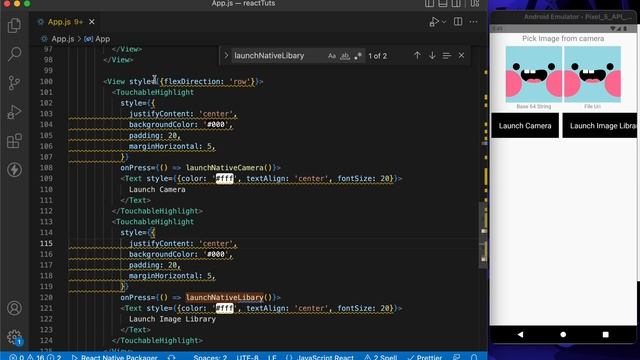Screen dimensions: 640x360
Task: Close the App.js editor tab
Action: [92, 22]
